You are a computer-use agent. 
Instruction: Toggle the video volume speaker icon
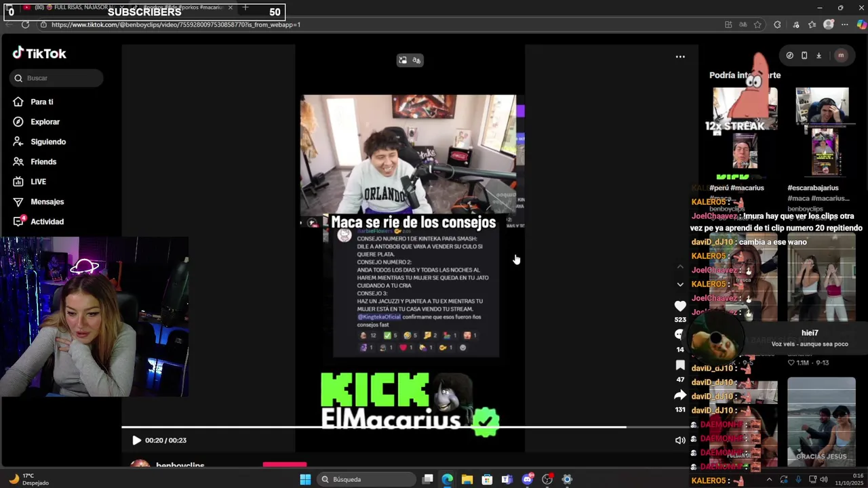point(680,441)
